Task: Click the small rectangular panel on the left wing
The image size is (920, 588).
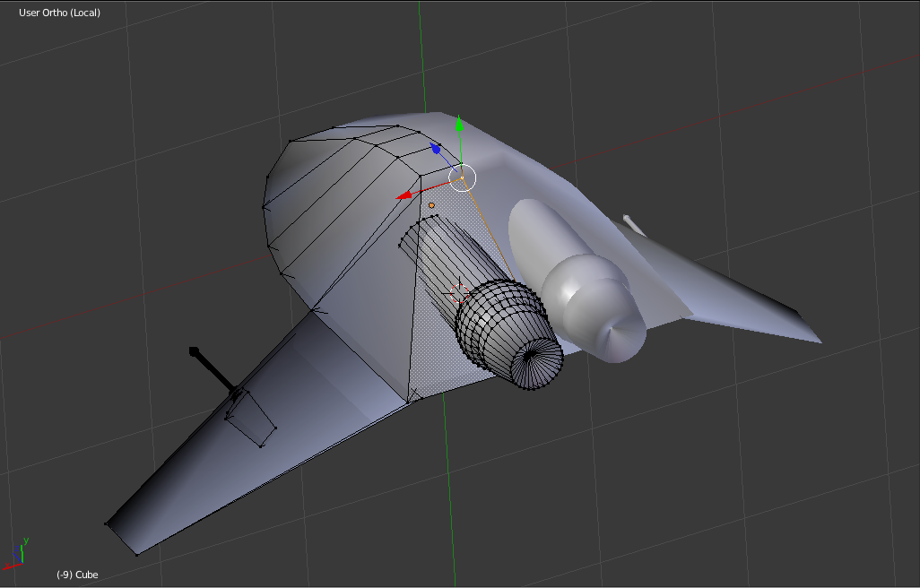Action: coord(250,419)
